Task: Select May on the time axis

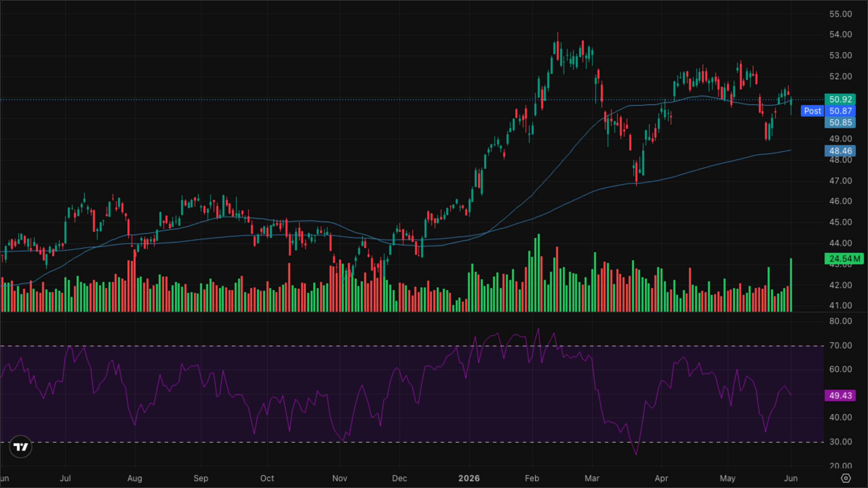Action: pos(728,478)
